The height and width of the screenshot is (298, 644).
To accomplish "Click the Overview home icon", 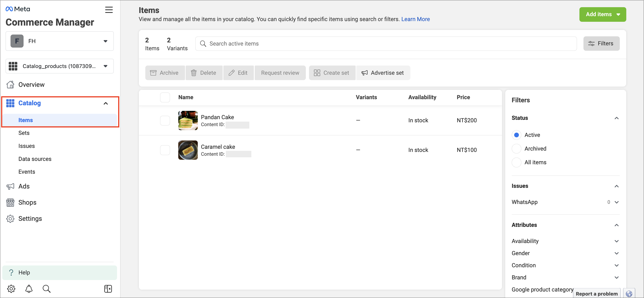I will (10, 85).
